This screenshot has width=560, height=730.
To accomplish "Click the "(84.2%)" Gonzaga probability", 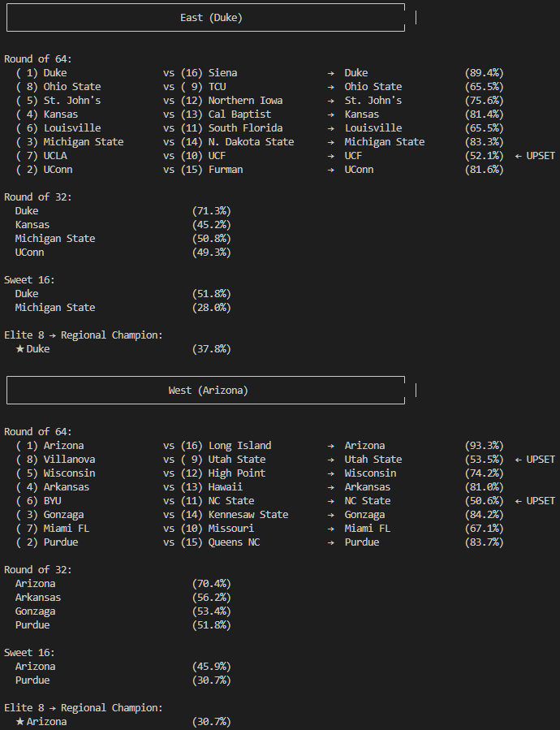I will pyautogui.click(x=485, y=515).
